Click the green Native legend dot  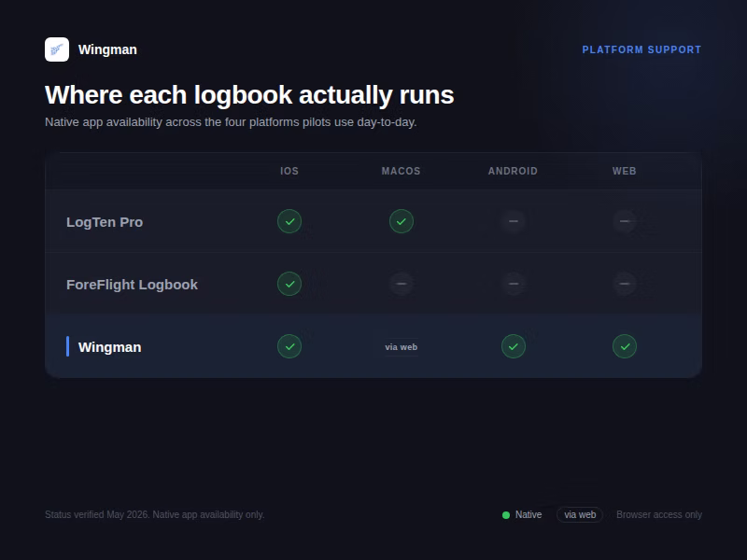coord(506,515)
